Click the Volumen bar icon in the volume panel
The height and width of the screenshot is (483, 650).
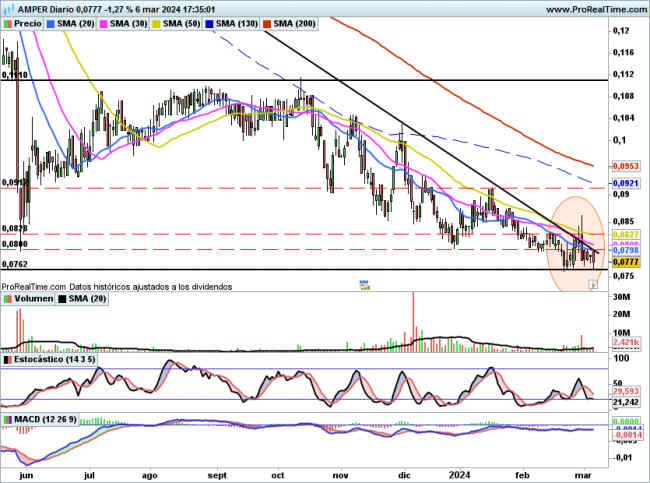pyautogui.click(x=7, y=299)
